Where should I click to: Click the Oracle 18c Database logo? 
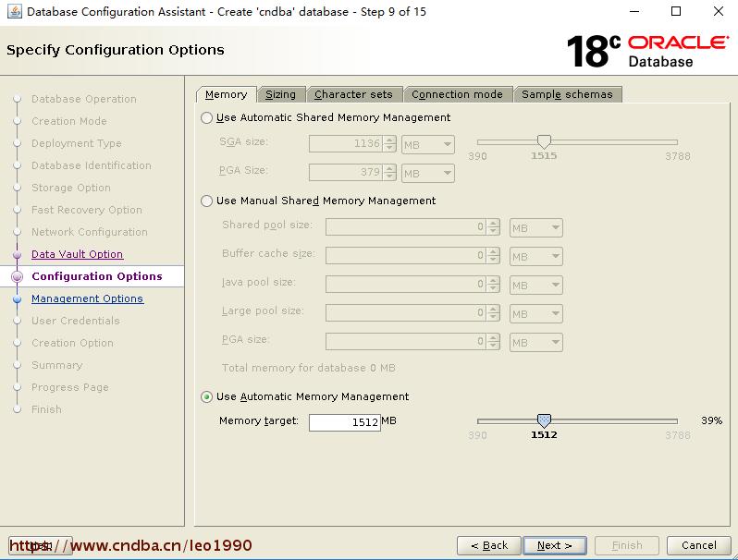pos(647,51)
